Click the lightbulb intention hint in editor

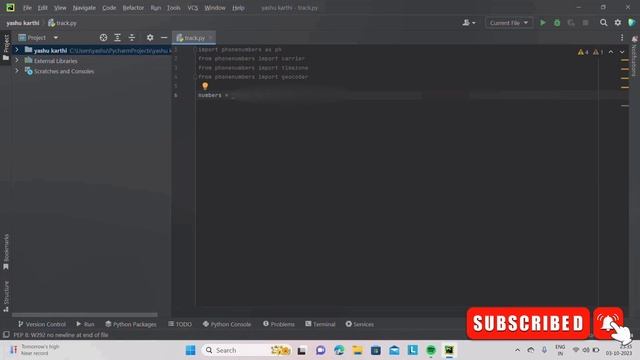coord(205,86)
